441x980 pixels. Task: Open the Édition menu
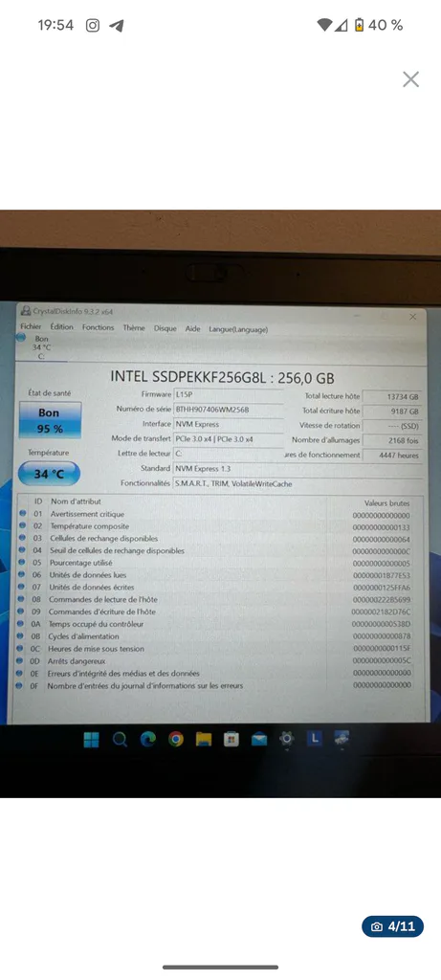tap(62, 327)
